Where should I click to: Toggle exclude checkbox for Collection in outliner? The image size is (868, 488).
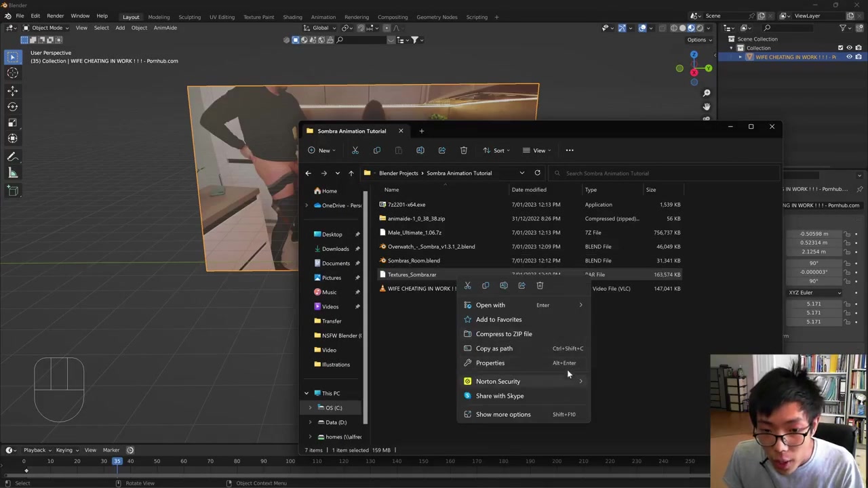point(840,48)
